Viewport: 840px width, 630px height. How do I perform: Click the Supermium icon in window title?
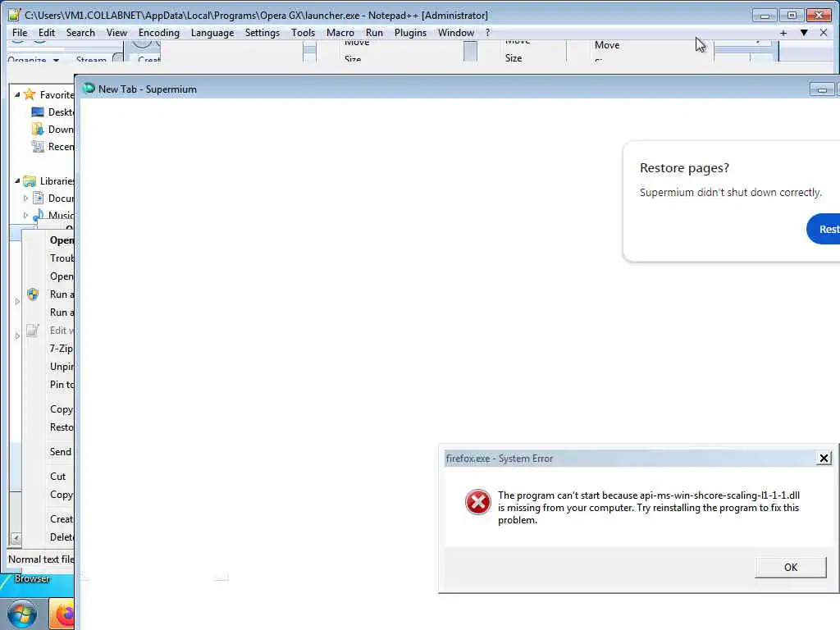point(89,89)
